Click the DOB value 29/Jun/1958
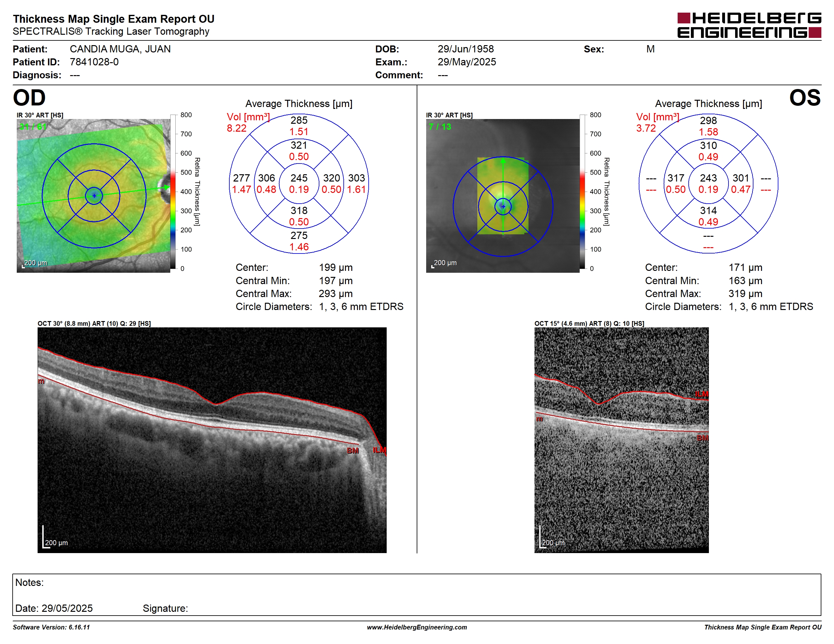 [466, 49]
